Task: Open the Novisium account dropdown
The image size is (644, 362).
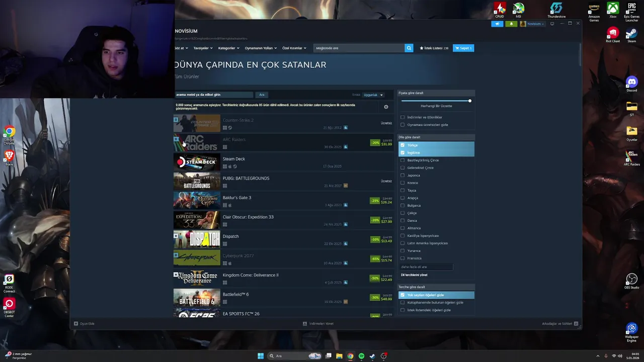Action: [532, 24]
